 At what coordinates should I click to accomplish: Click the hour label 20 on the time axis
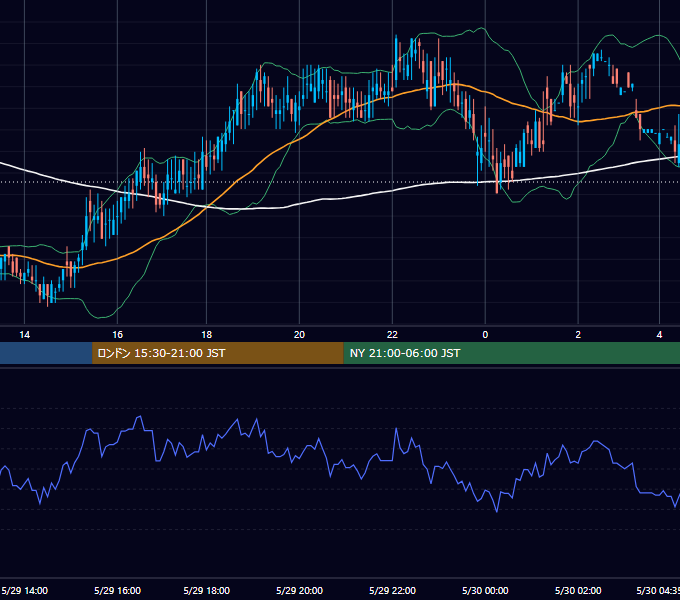point(299,335)
